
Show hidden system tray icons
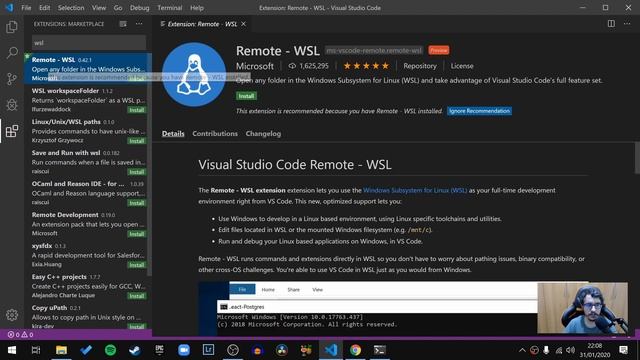pyautogui.click(x=522, y=350)
